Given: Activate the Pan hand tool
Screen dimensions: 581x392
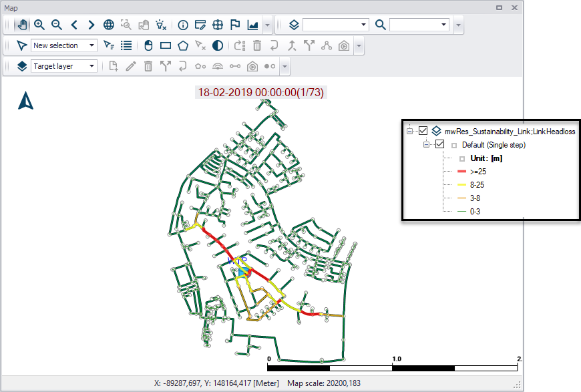Looking at the screenshot, I should [22, 25].
